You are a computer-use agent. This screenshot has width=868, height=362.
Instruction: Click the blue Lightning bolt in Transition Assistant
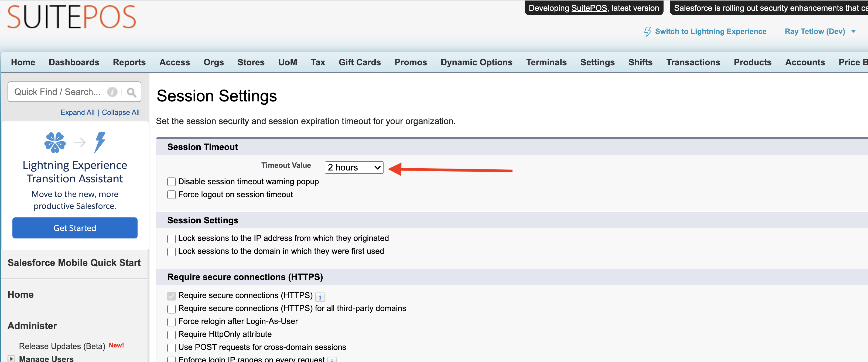[100, 142]
